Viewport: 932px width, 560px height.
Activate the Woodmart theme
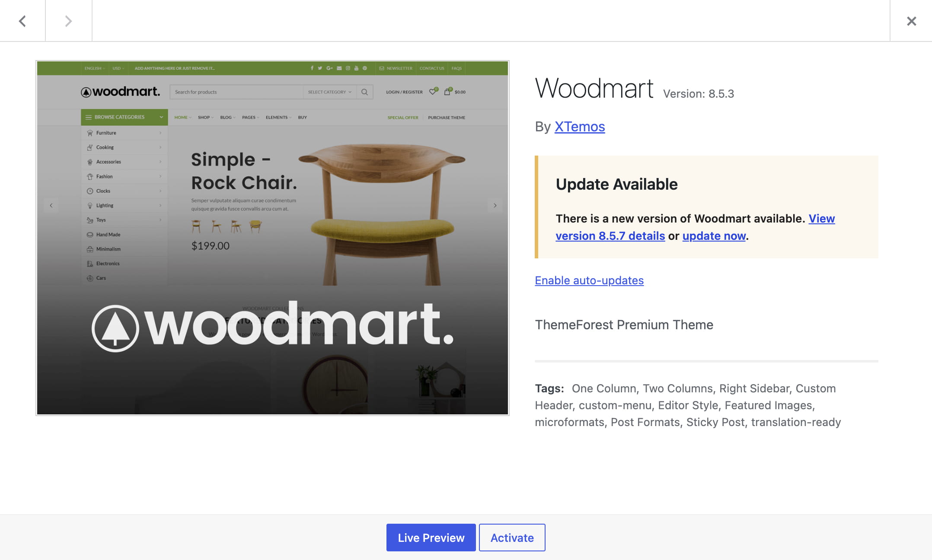pyautogui.click(x=512, y=538)
